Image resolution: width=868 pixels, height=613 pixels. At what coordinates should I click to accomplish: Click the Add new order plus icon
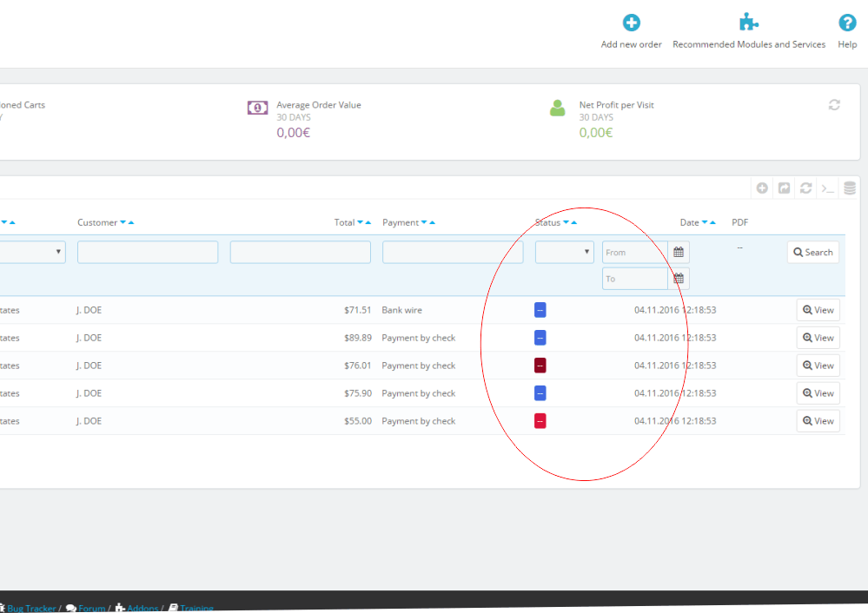point(631,23)
